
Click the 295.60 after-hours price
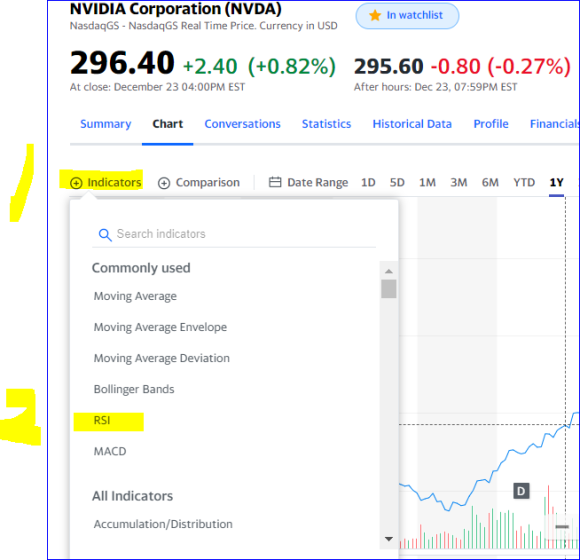click(x=388, y=67)
